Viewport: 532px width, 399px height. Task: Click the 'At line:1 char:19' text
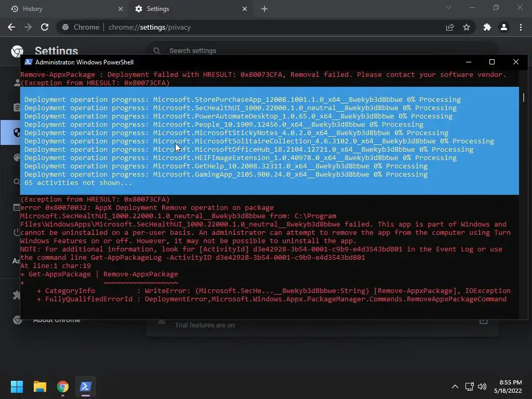click(x=56, y=265)
